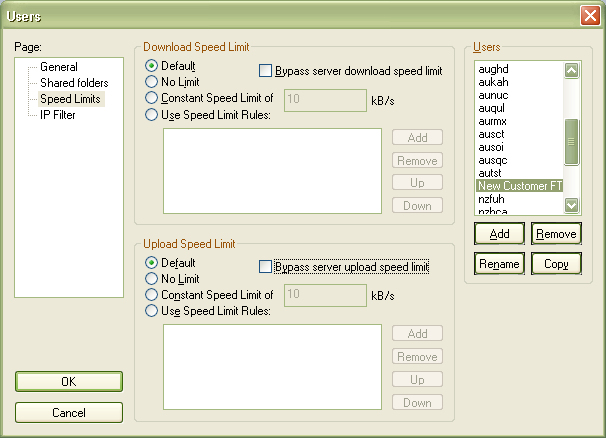Choose Constant Speed Limit for download
The image size is (606, 438).
152,98
